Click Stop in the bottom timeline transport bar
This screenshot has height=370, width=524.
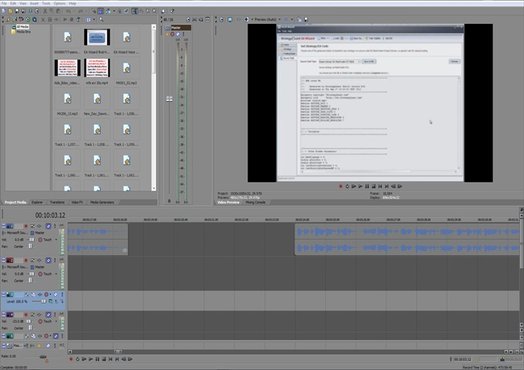[x=104, y=359]
